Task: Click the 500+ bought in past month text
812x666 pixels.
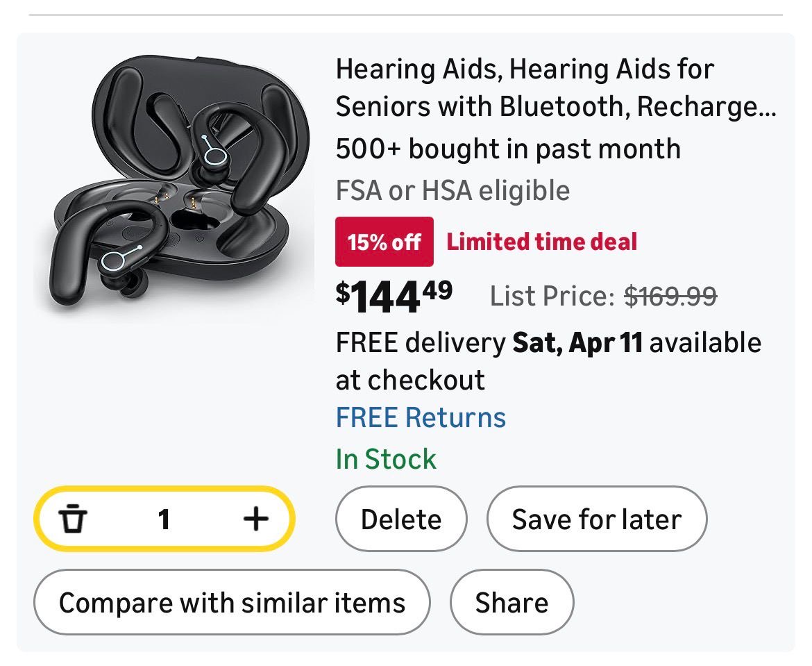Action: [508, 149]
